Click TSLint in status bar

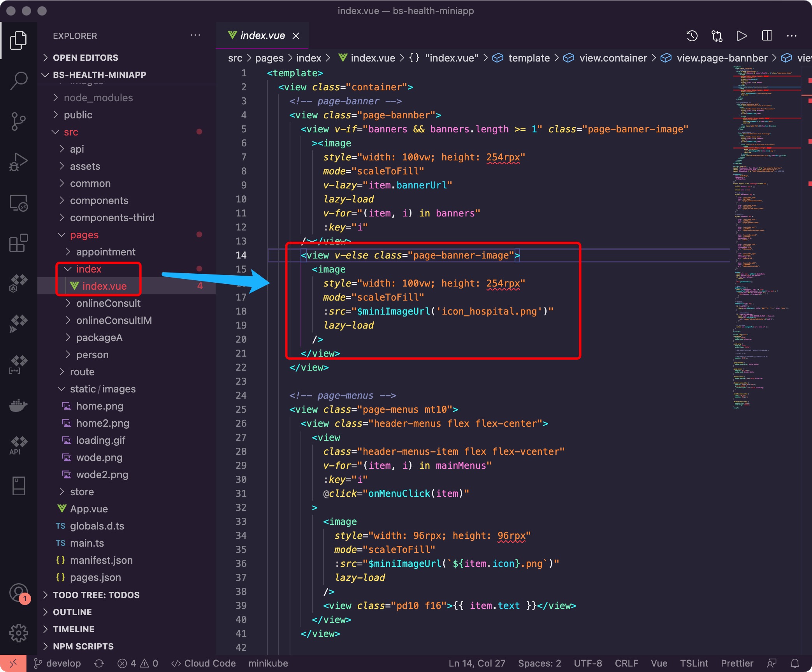694,663
